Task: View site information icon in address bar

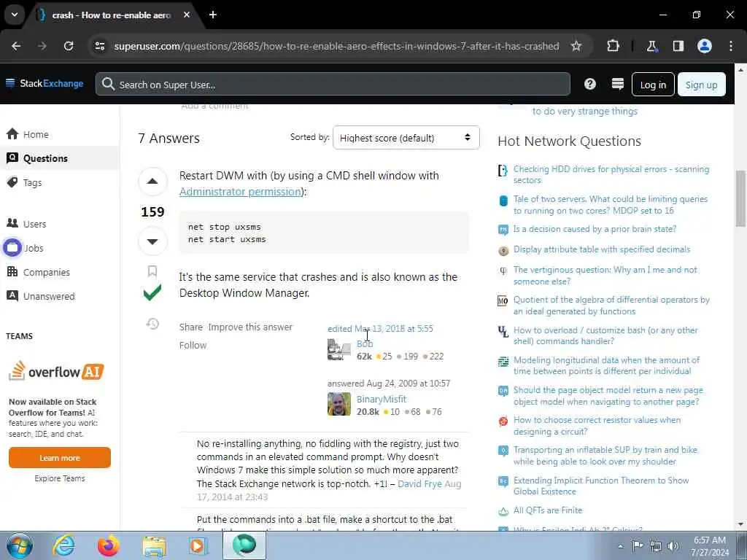Action: pos(99,46)
